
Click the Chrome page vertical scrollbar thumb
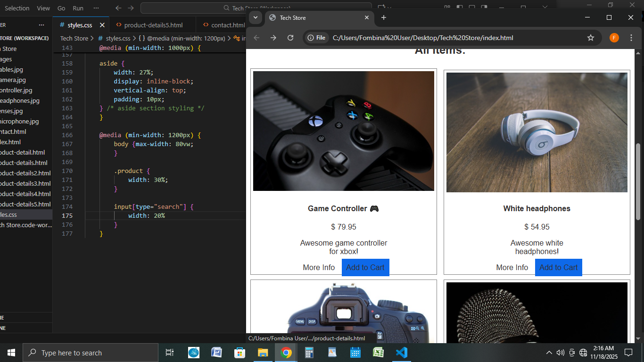click(638, 181)
